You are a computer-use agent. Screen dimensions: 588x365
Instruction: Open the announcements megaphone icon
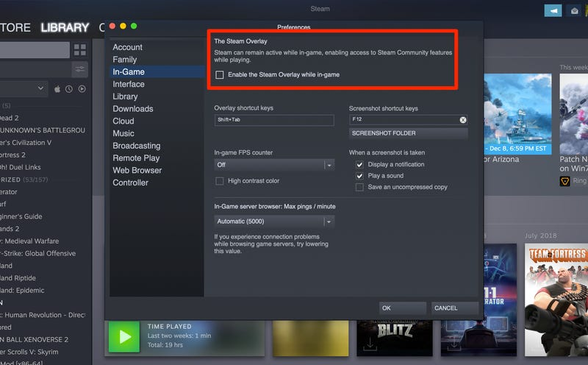(552, 10)
